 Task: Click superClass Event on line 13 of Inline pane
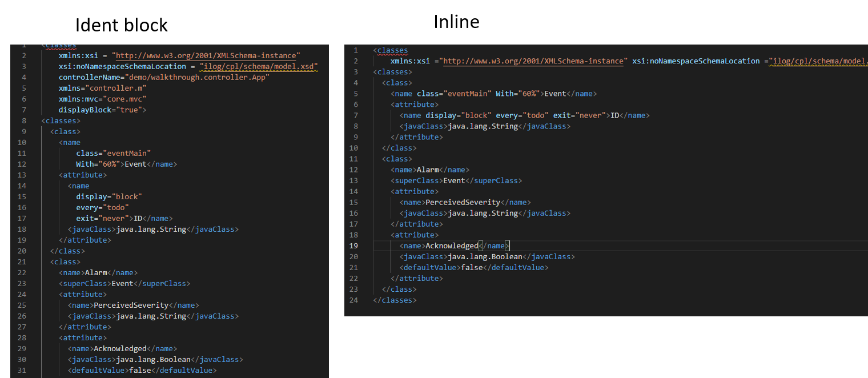click(455, 180)
